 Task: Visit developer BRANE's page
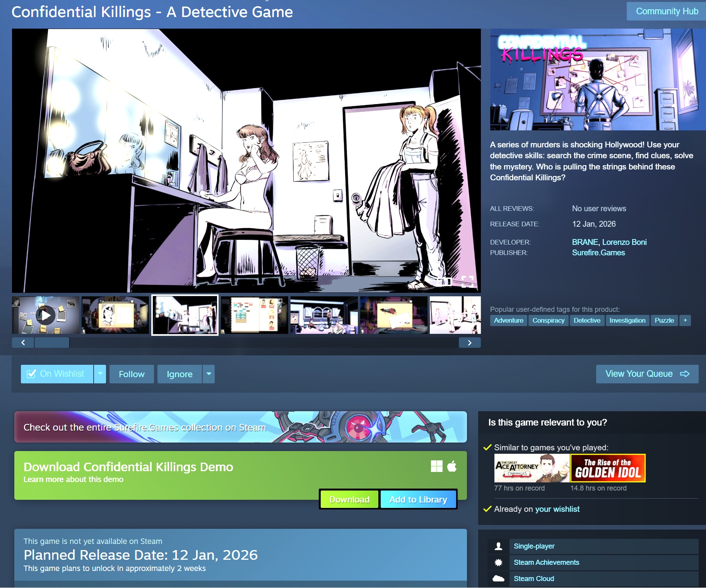tap(585, 242)
